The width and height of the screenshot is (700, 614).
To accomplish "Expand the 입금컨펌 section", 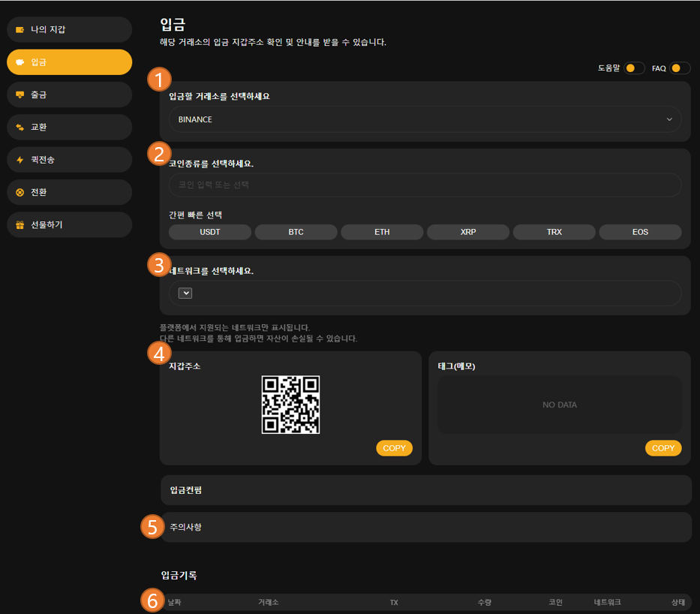I will 425,490.
